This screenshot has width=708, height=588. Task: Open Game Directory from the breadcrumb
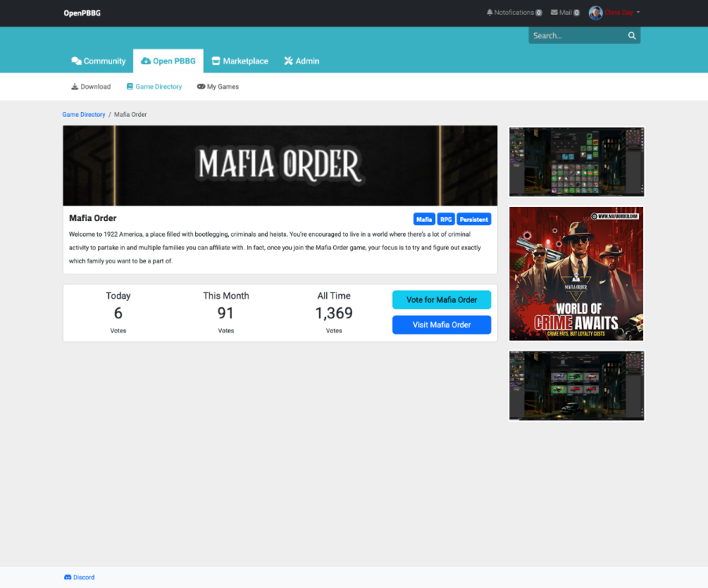point(83,114)
